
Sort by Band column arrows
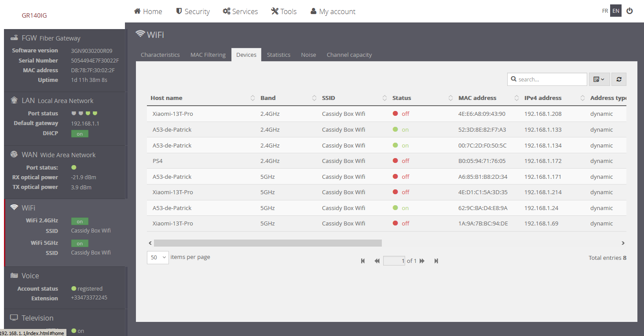pos(314,98)
